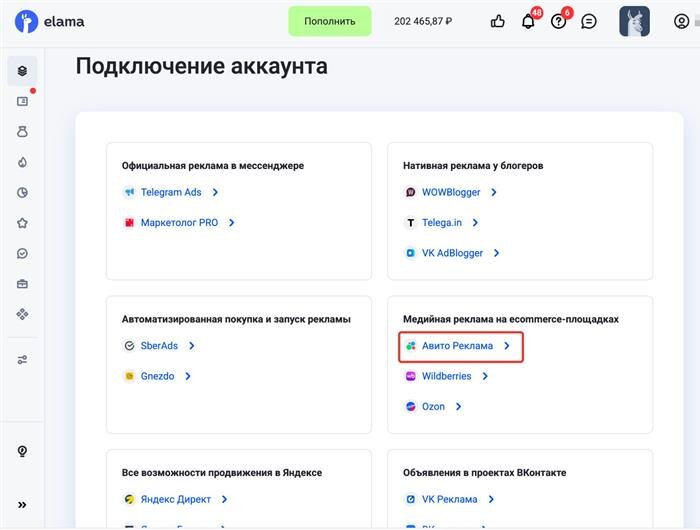This screenshot has height=530, width=700.
Task: Open the Маркетолог PRO link
Action: (179, 222)
